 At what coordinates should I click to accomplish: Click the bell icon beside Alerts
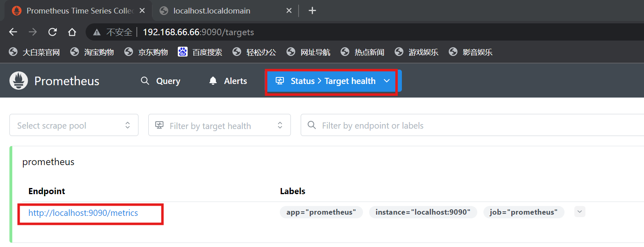(213, 81)
